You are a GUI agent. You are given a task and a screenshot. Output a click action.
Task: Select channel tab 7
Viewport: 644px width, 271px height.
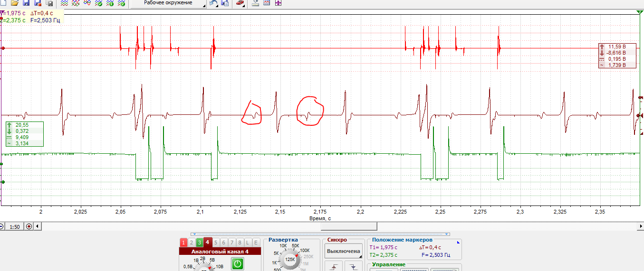(x=232, y=242)
